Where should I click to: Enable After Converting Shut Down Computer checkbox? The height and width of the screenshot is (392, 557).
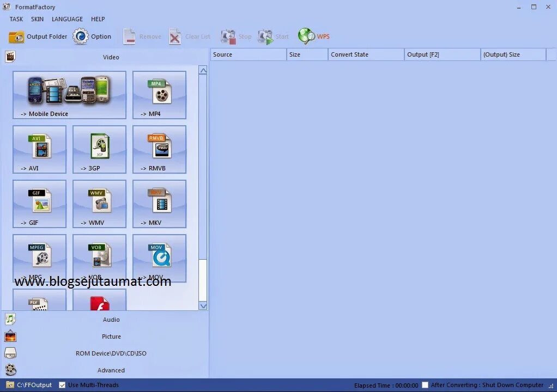pos(425,385)
